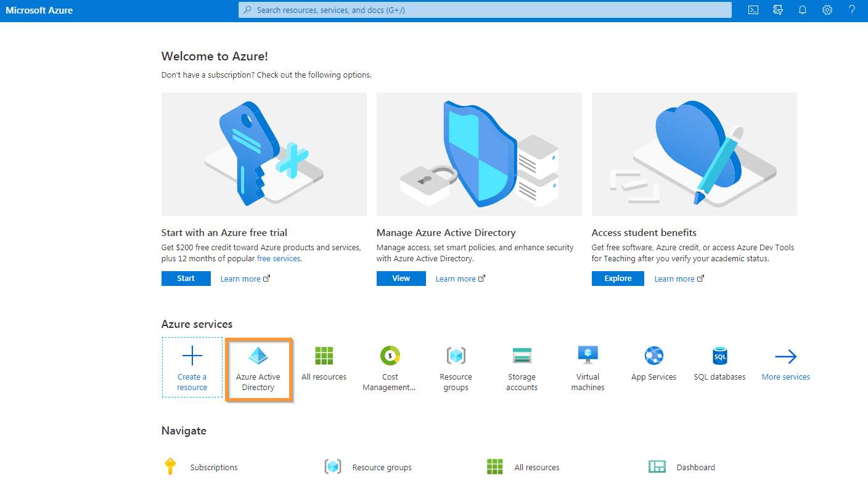The height and width of the screenshot is (493, 868).
Task: Click the Subscriptions key icon under Navigate
Action: pos(170,467)
